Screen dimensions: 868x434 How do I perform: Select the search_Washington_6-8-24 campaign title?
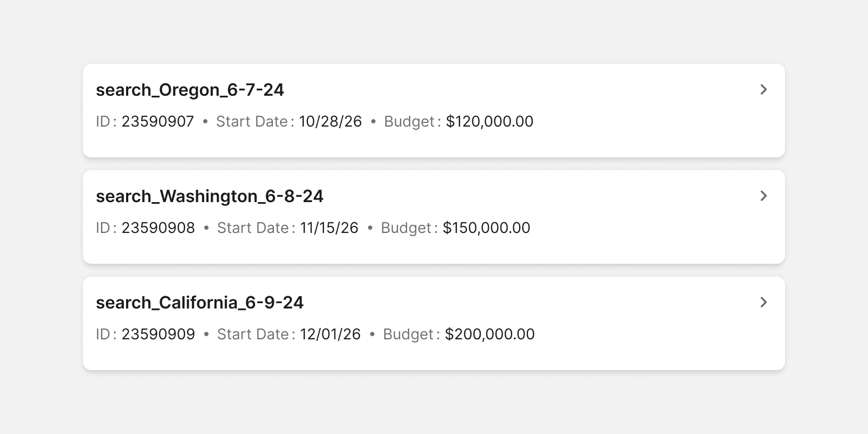pyautogui.click(x=210, y=196)
